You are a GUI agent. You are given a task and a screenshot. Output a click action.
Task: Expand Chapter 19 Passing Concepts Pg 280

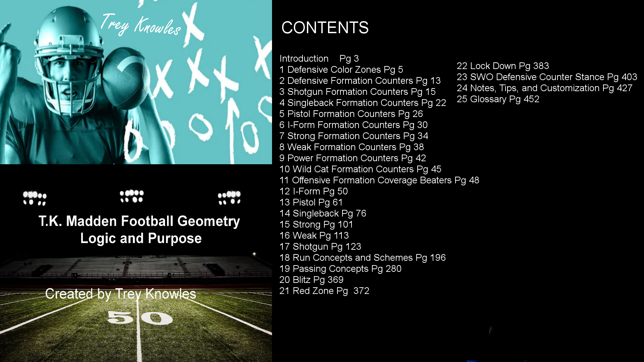tap(340, 268)
